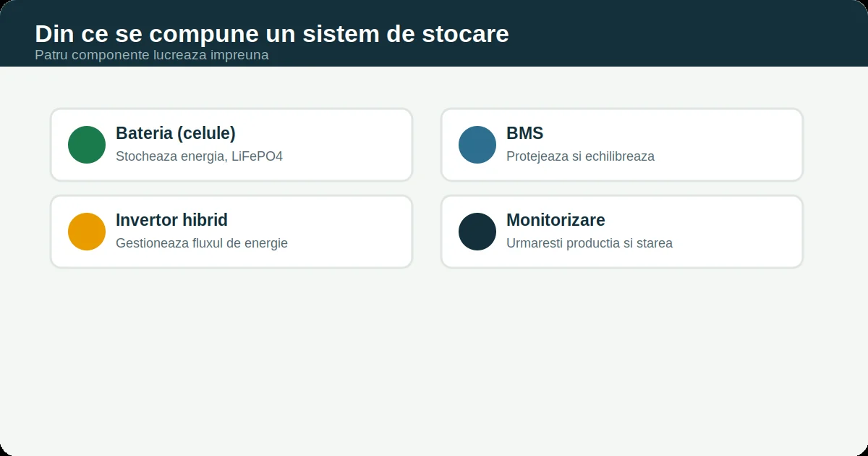Click the dark header bar right of the title
The image size is (868, 456).
click(687, 33)
